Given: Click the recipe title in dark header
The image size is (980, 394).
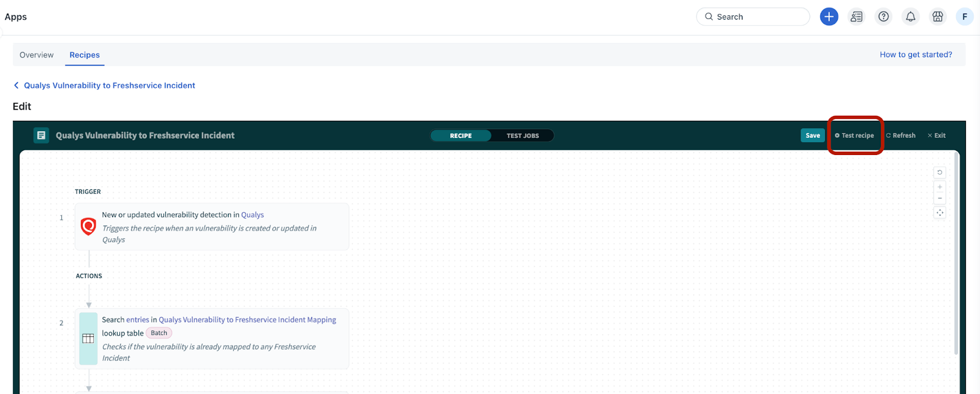Looking at the screenshot, I should point(145,135).
